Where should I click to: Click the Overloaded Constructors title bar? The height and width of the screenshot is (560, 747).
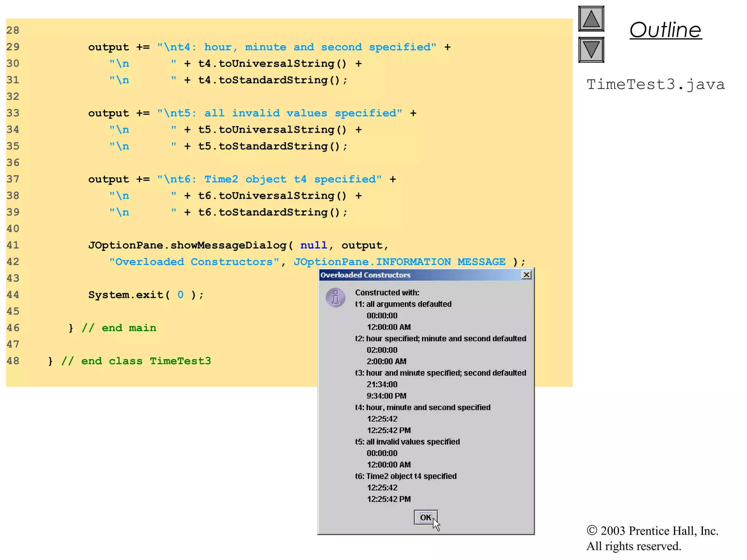pyautogui.click(x=426, y=275)
